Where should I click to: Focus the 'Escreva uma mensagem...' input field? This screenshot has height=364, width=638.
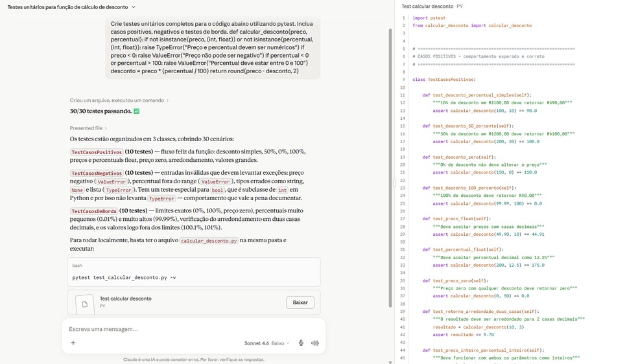194,329
